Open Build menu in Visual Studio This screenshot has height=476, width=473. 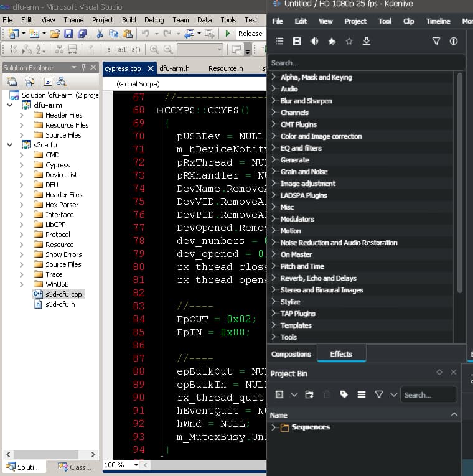click(x=129, y=20)
